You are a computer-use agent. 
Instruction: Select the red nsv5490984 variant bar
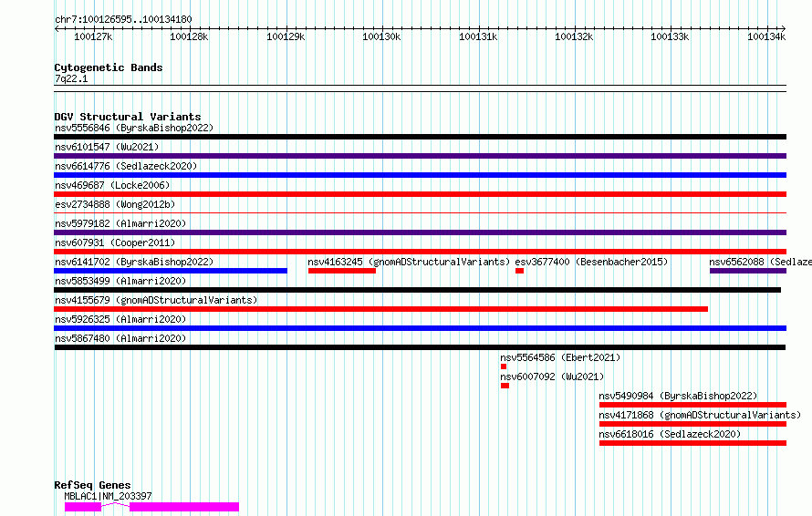point(692,405)
